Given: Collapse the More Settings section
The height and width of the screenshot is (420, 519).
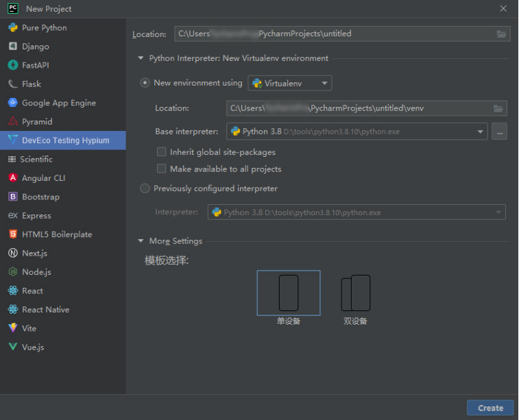Looking at the screenshot, I should tap(141, 241).
